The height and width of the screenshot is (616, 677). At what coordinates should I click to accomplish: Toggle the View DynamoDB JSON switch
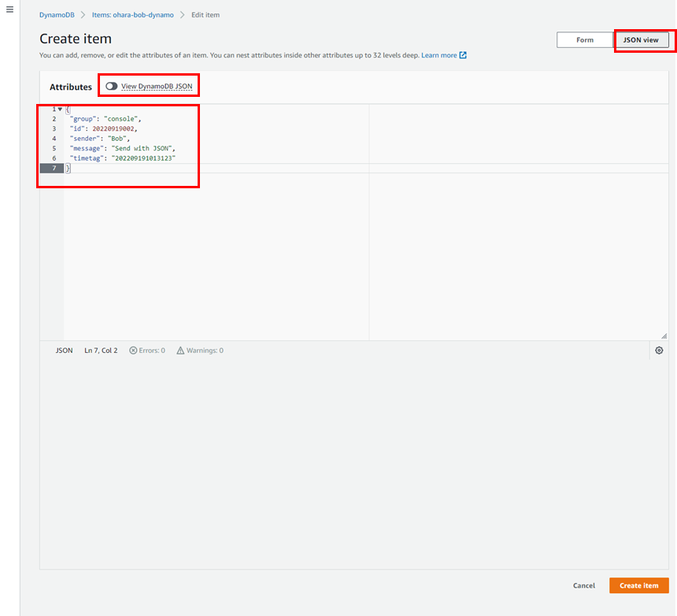111,86
